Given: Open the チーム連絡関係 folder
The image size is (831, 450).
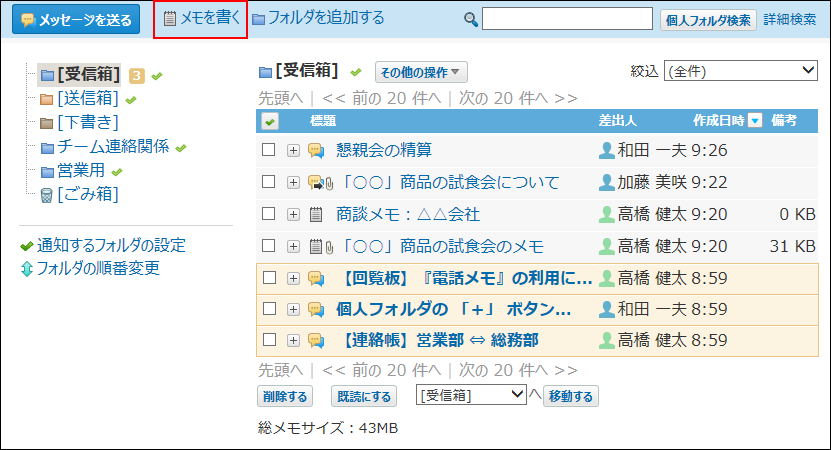Looking at the screenshot, I should pyautogui.click(x=113, y=146).
